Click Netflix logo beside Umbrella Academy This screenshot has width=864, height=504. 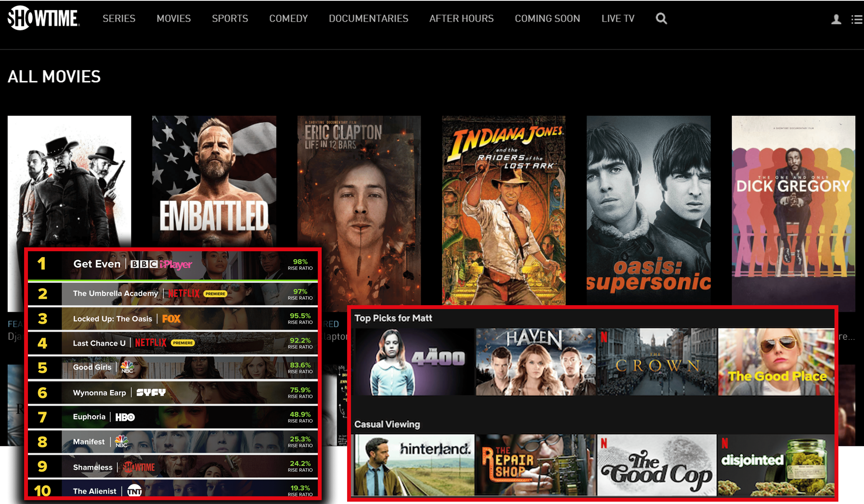click(x=184, y=294)
